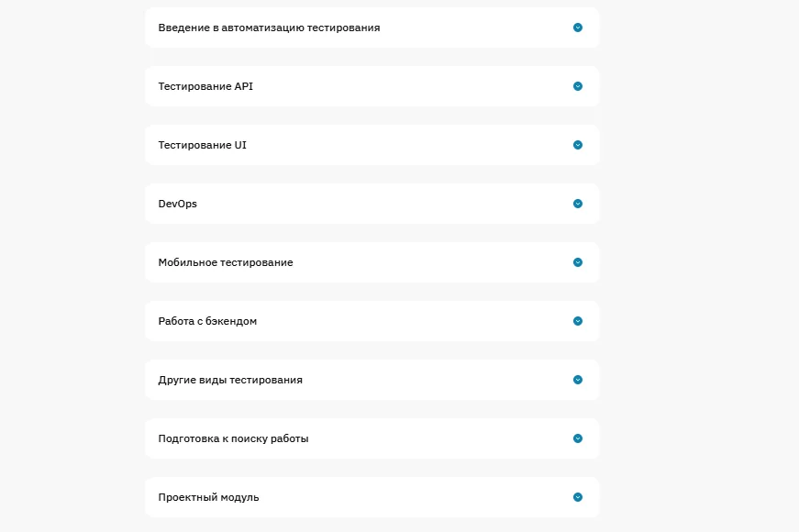Click the arrow icon beside 'Работа с бэкендом'

click(577, 320)
